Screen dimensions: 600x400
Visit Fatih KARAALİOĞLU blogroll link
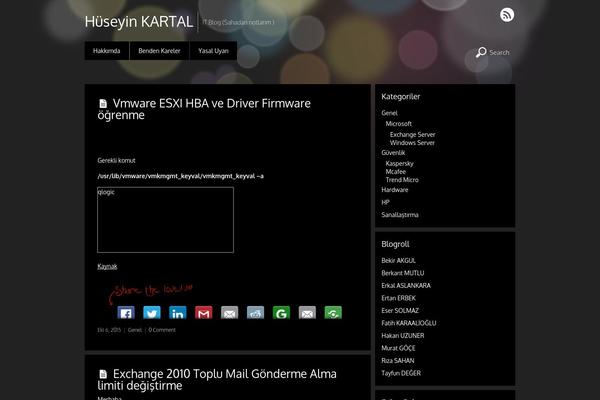click(409, 323)
